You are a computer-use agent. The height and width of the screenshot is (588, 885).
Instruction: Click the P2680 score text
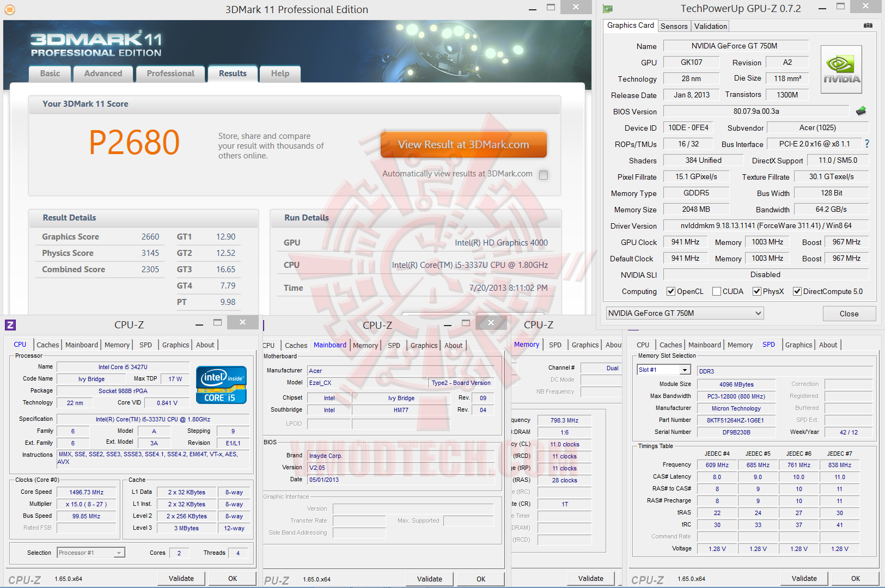click(x=134, y=142)
